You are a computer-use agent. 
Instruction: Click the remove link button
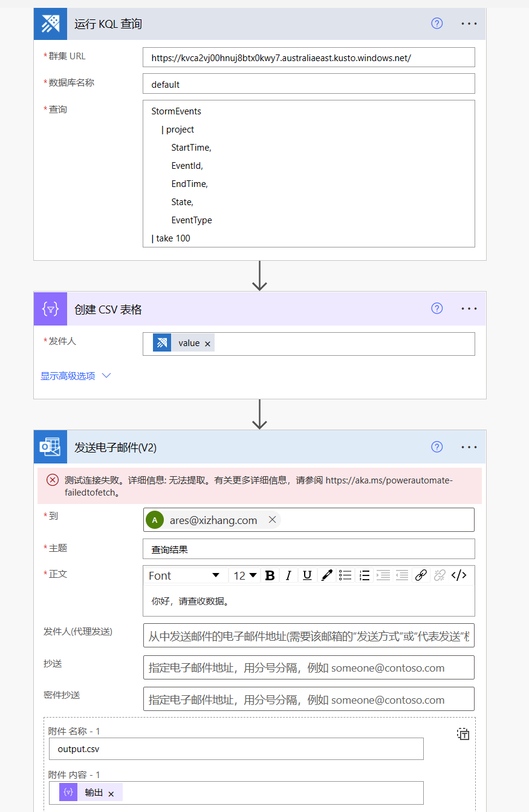tap(440, 575)
